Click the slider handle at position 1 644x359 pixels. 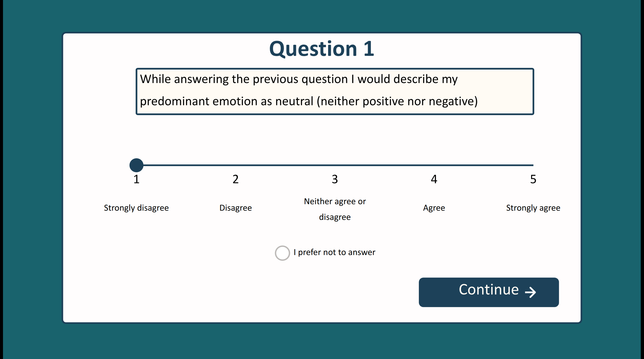136,165
